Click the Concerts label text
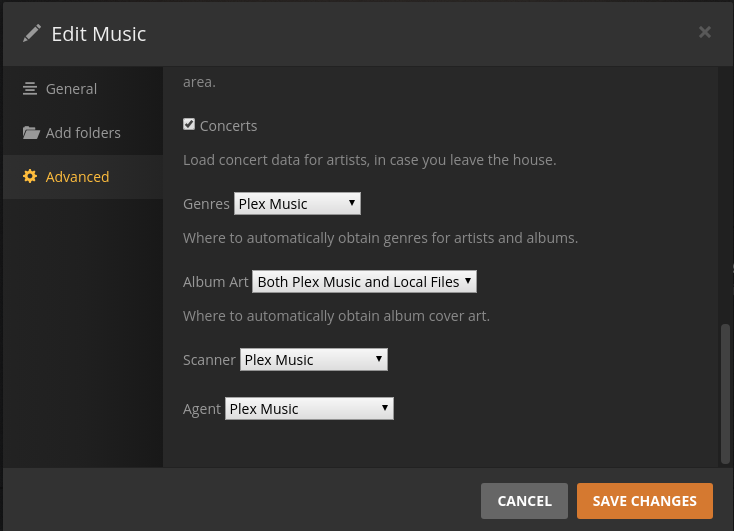The width and height of the screenshot is (734, 531). pos(228,126)
